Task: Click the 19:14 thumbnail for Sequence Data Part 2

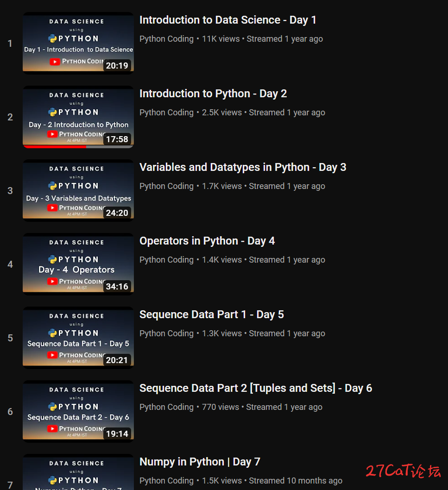Action: 78,412
